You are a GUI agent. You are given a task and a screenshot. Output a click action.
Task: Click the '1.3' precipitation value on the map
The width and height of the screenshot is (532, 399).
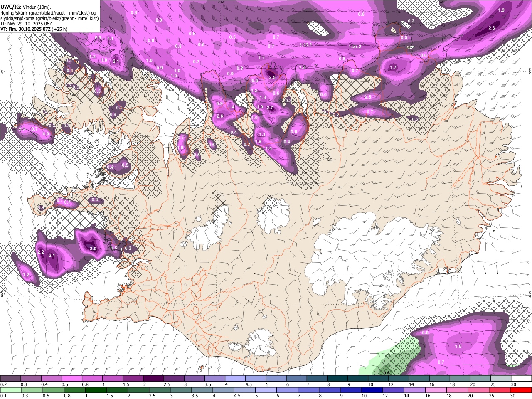pos(263,97)
